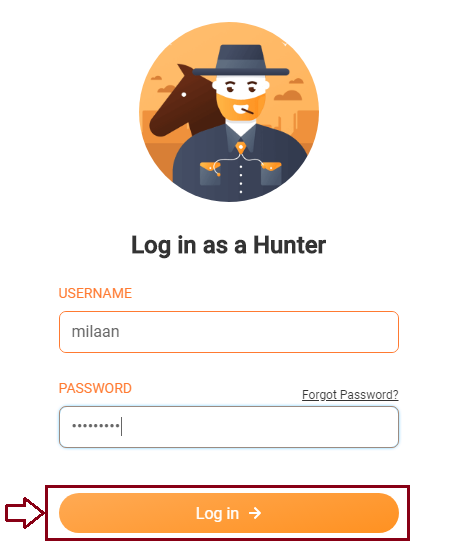This screenshot has width=459, height=545.
Task: Click the right arrow icon inside Log in
Action: (255, 513)
